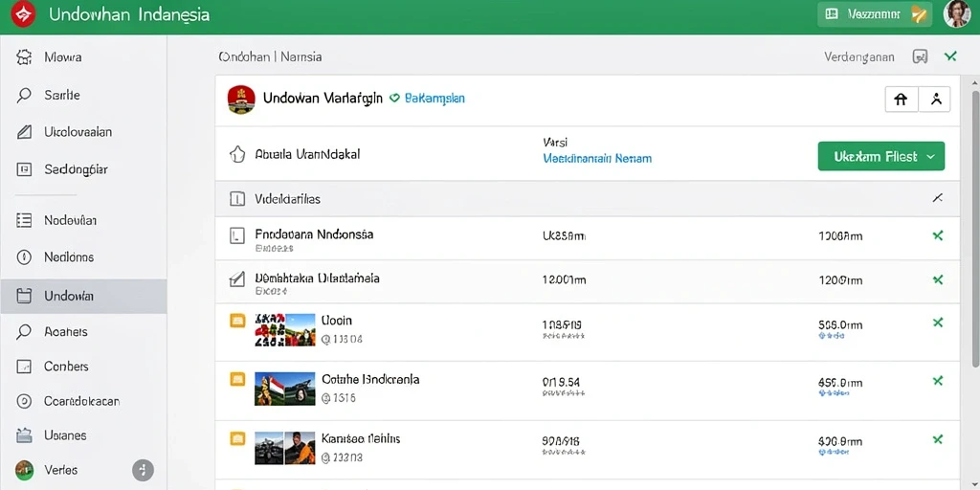
Task: Click the round emblem beside Undowan Marlafgin
Action: [x=241, y=100]
